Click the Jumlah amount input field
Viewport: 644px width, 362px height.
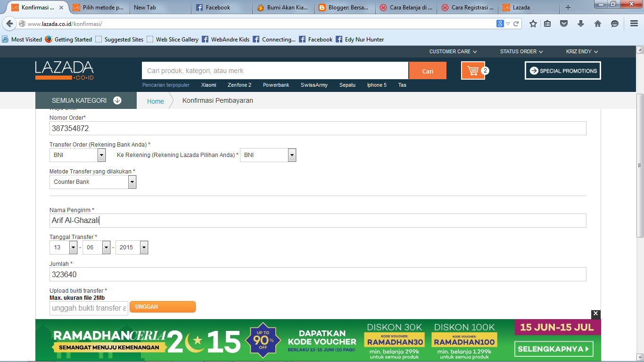click(x=318, y=274)
